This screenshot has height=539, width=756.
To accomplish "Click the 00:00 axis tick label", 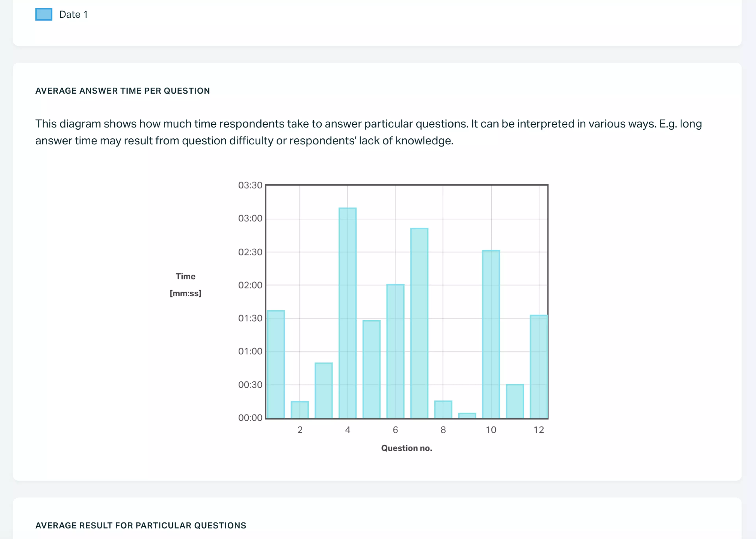I will tap(250, 418).
